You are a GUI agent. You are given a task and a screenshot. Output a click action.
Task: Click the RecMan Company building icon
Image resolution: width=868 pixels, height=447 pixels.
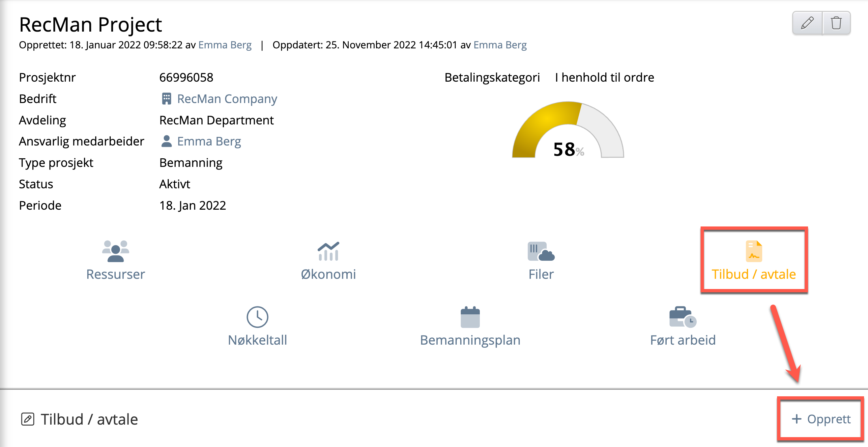pyautogui.click(x=166, y=99)
